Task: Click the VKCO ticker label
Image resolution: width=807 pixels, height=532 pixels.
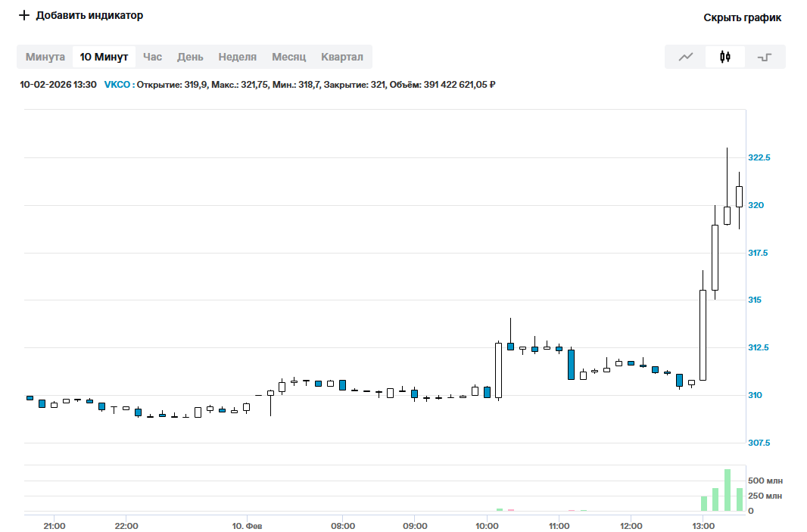Action: click(117, 85)
